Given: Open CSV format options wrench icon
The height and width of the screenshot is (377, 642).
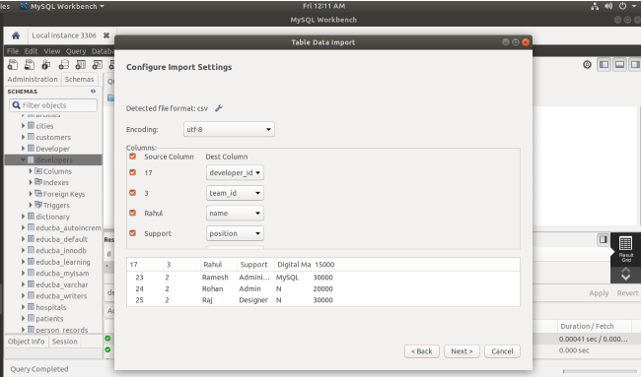Looking at the screenshot, I should click(x=219, y=108).
